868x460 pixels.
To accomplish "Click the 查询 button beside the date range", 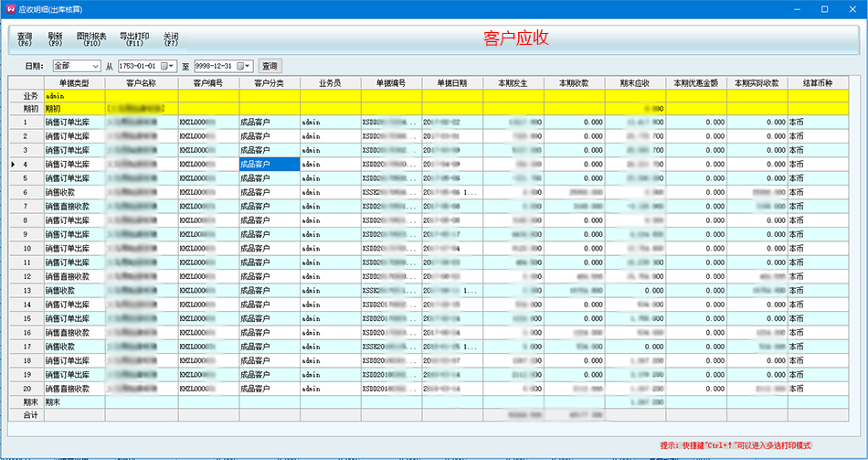I will (x=270, y=66).
